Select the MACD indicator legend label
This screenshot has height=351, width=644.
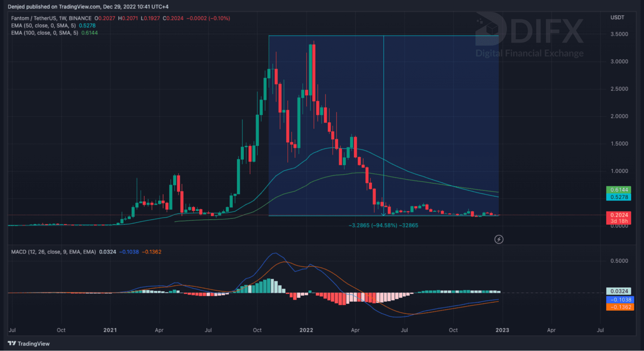point(53,252)
